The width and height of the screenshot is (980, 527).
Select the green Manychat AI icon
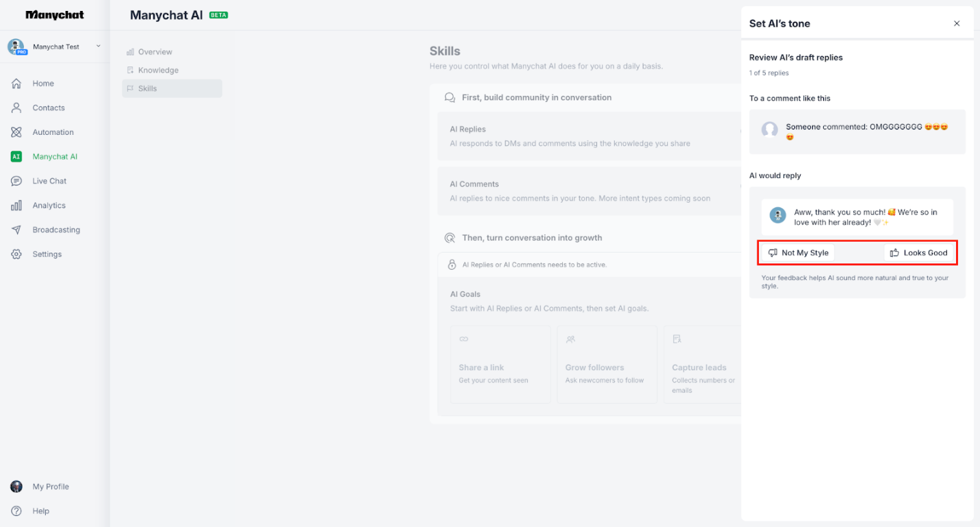16,156
